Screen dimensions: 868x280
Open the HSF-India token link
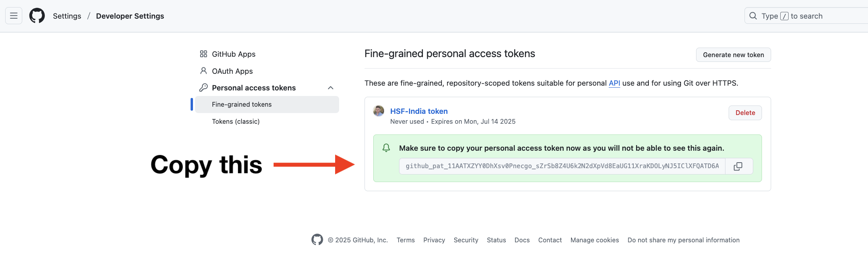coord(419,111)
